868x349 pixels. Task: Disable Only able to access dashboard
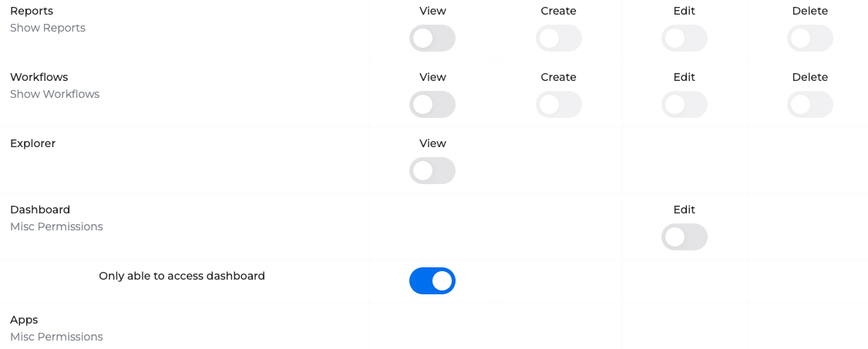pos(432,281)
